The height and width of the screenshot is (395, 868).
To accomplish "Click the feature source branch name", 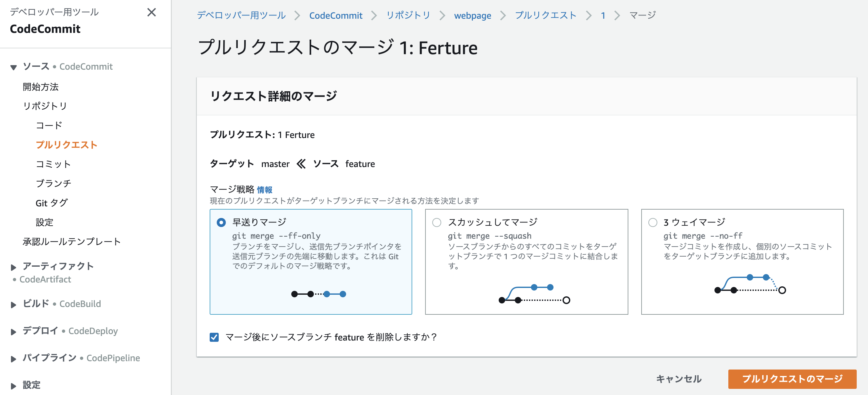I will (360, 164).
